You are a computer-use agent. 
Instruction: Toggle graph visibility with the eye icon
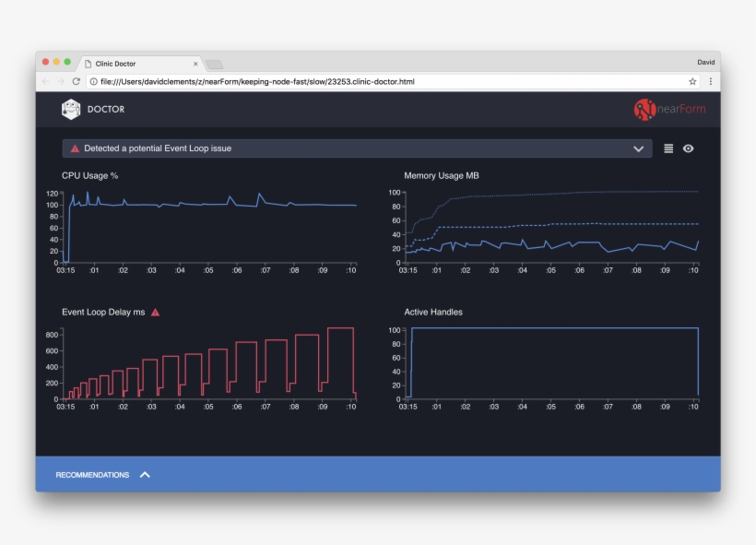point(687,148)
